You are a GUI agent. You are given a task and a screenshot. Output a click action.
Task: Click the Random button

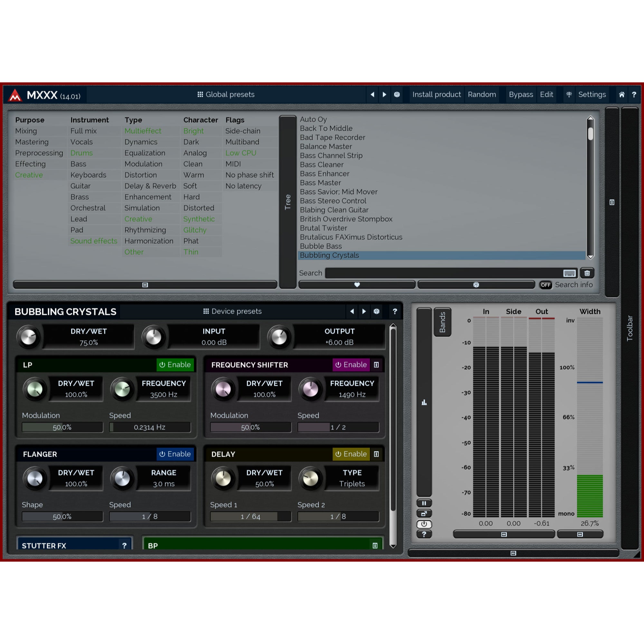click(x=482, y=95)
